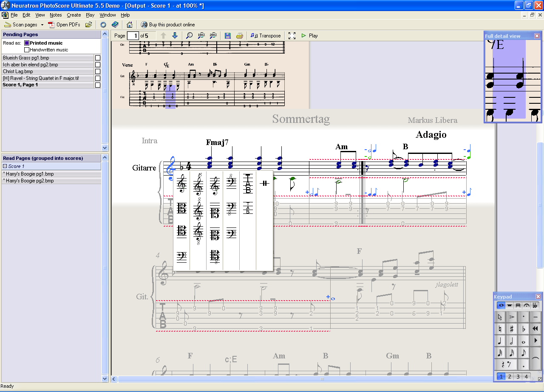Open the Create menu

(74, 15)
